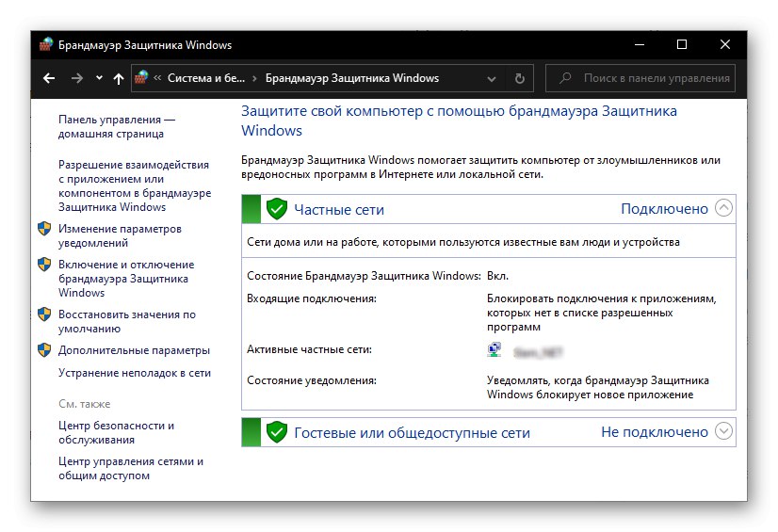The image size is (778, 532).
Task: Open the recent locations dropdown arrow
Action: tap(99, 78)
